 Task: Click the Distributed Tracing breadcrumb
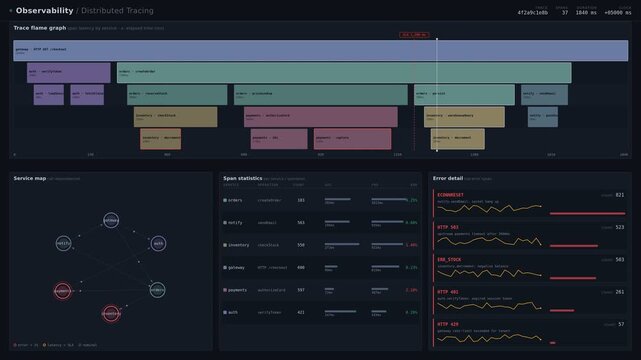tap(117, 11)
